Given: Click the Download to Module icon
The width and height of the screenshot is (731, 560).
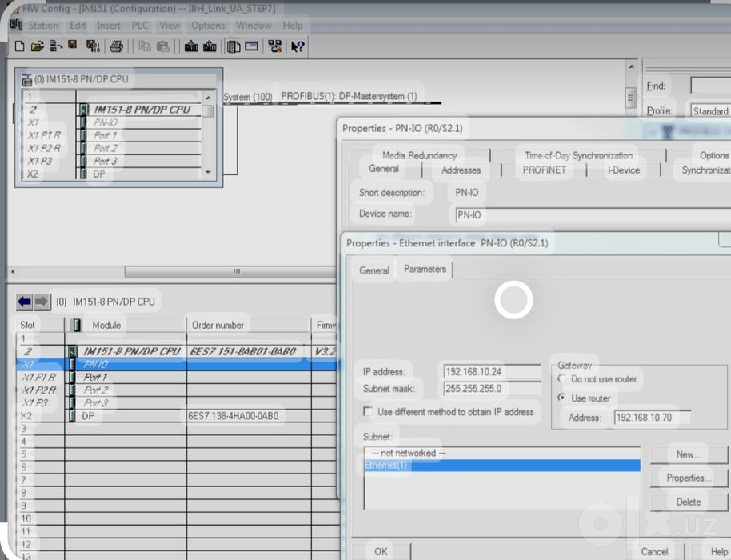Looking at the screenshot, I should (x=191, y=46).
